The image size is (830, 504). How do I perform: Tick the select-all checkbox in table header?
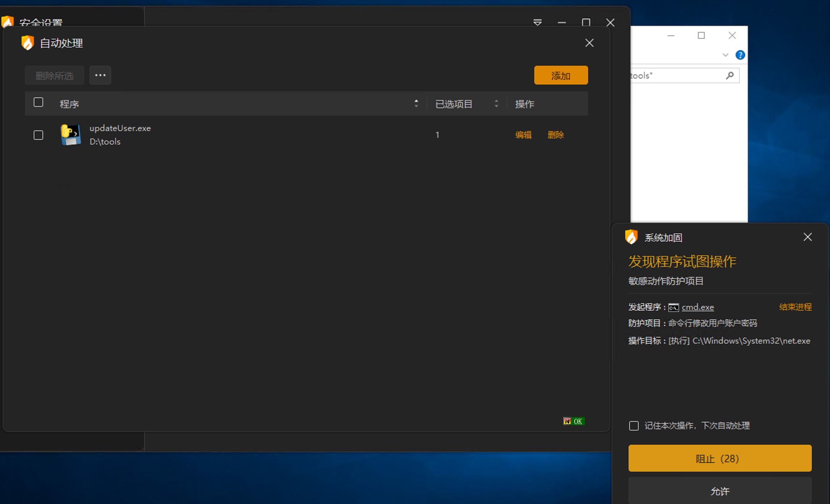38,102
